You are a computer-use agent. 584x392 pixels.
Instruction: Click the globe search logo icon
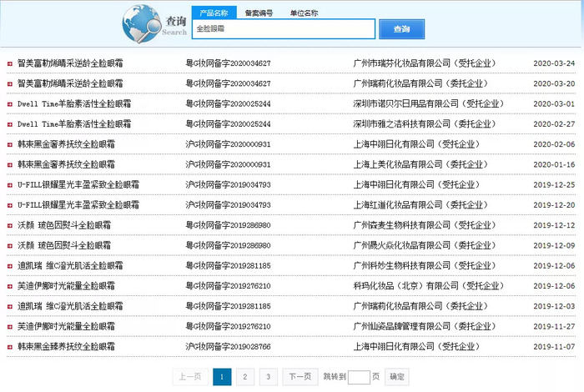(x=141, y=24)
